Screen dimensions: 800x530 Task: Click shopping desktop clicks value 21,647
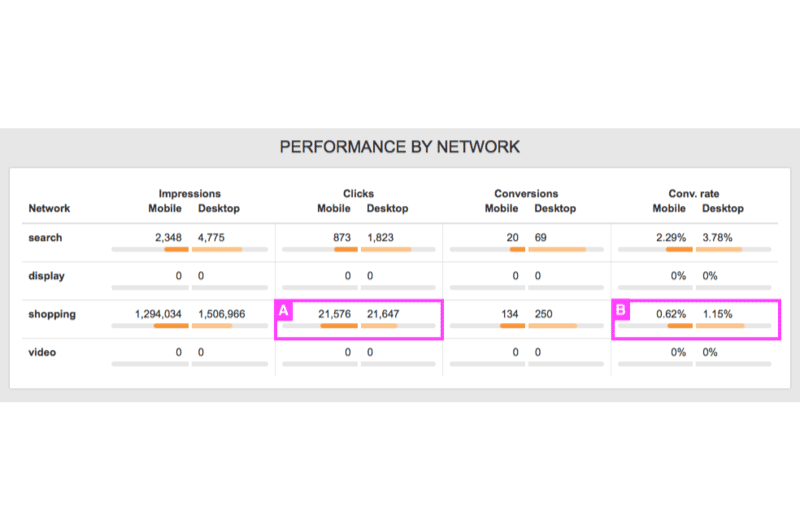point(383,314)
